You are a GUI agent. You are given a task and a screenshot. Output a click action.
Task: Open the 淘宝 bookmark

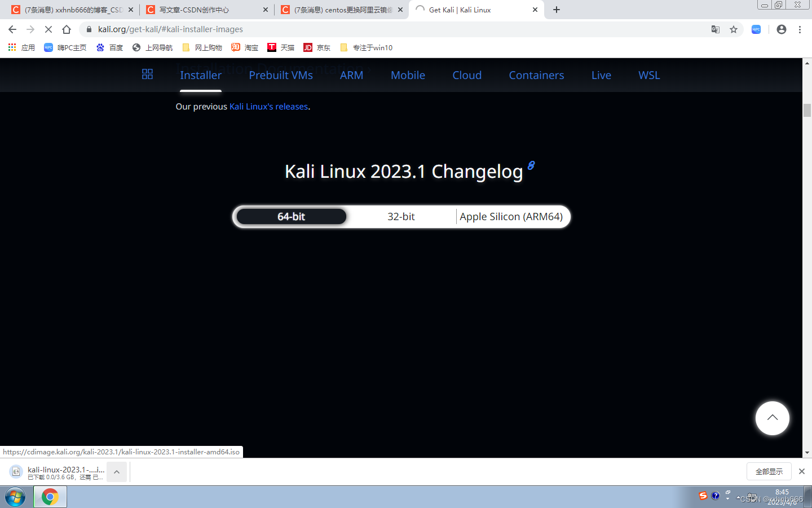tap(244, 47)
